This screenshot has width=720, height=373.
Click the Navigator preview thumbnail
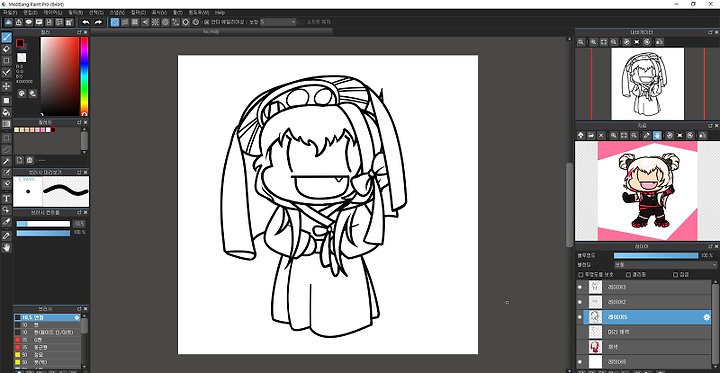click(x=647, y=84)
